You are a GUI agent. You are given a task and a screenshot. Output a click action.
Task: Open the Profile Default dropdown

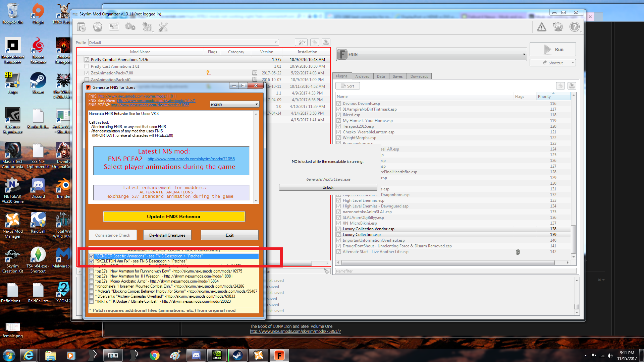pos(183,43)
